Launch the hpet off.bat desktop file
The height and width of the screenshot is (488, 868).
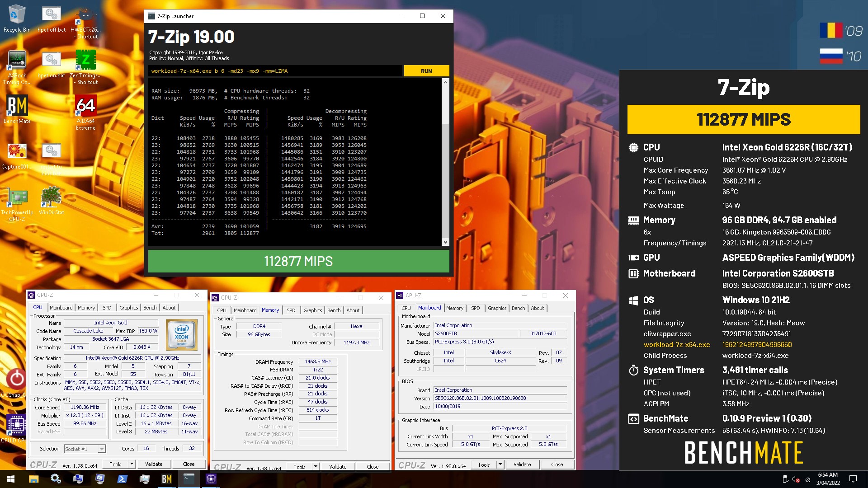(52, 18)
